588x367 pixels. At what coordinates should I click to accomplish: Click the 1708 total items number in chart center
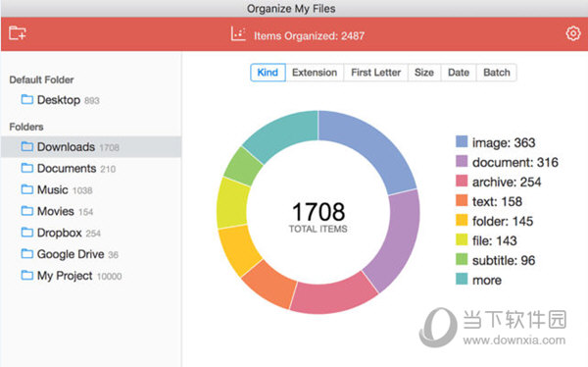(318, 212)
